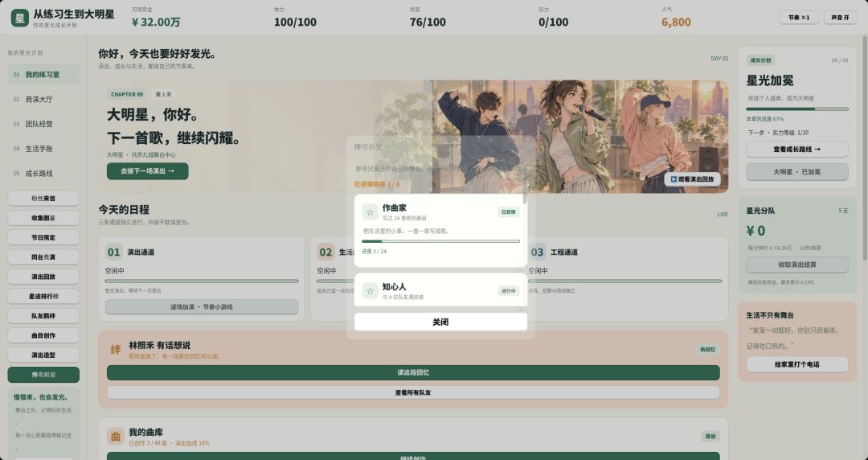Click 去接下一场演出 → button
The image size is (868, 460).
(x=147, y=170)
